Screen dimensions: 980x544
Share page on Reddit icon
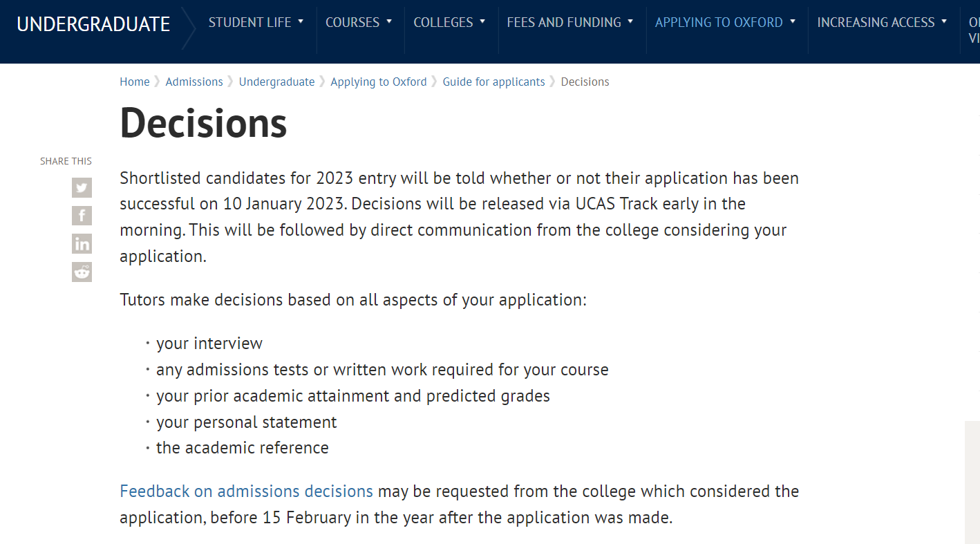click(82, 272)
